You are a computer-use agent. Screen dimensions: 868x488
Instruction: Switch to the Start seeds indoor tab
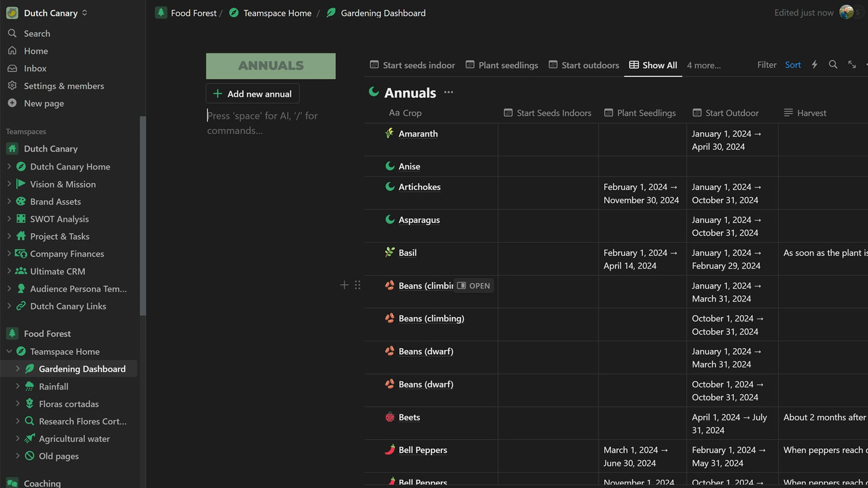(412, 65)
